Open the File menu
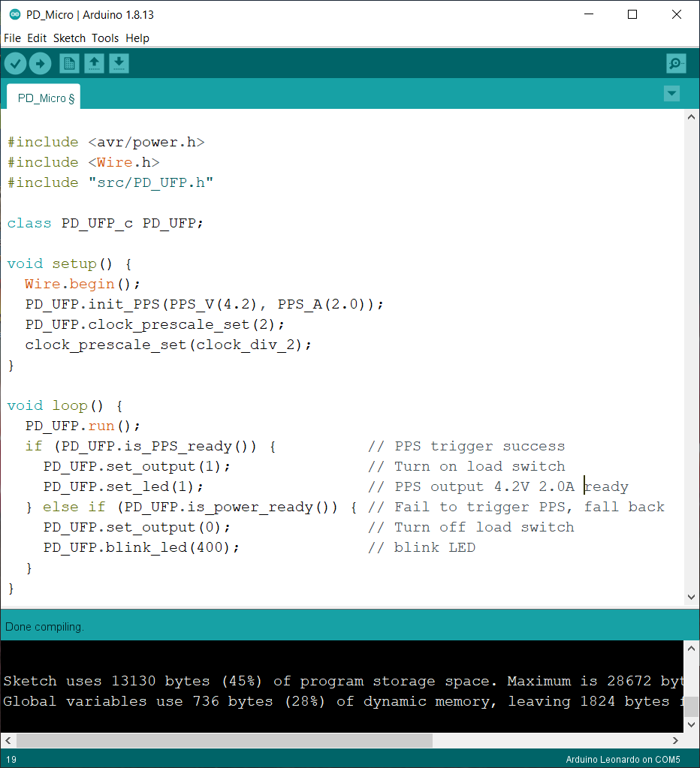Viewport: 700px width, 768px height. 12,38
